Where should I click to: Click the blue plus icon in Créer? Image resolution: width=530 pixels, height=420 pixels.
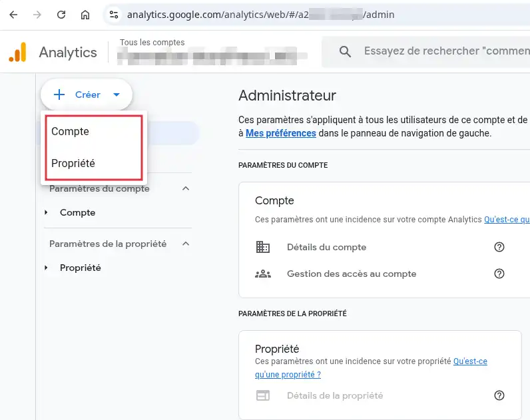coord(59,95)
